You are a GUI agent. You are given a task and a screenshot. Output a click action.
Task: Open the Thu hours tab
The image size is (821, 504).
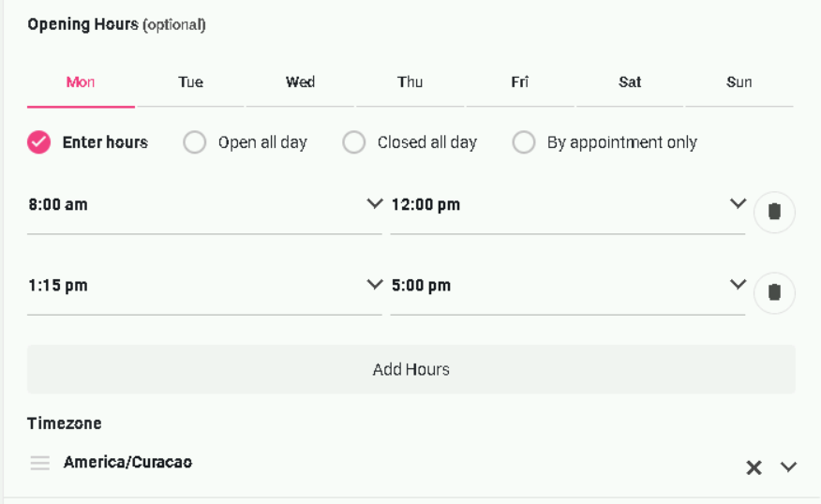click(x=410, y=82)
